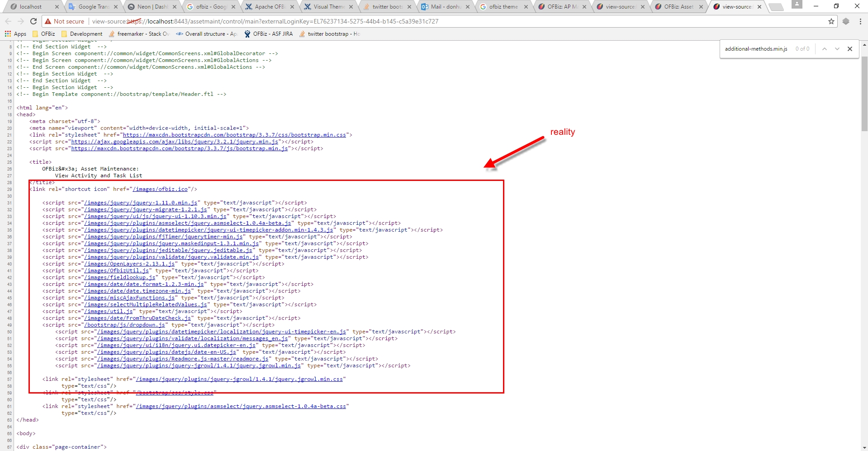Open the miscAjaxFunctions.js link

129,298
